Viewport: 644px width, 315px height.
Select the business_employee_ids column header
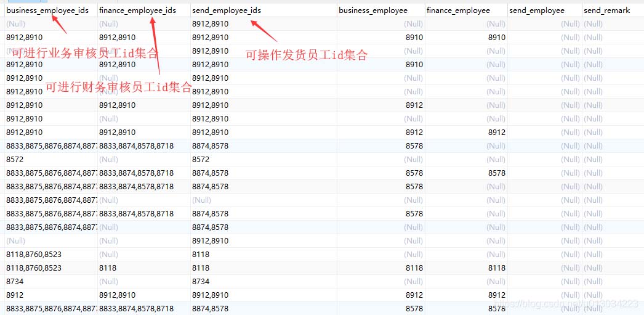coord(51,10)
